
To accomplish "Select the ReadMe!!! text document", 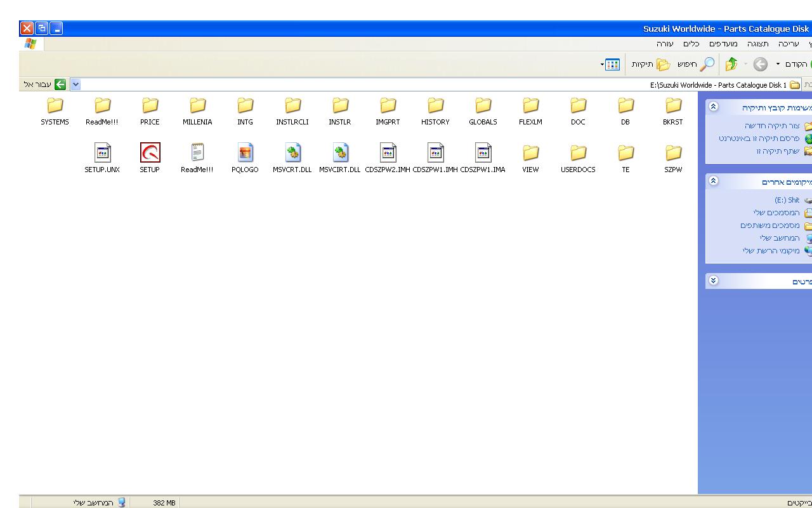I will tap(197, 153).
